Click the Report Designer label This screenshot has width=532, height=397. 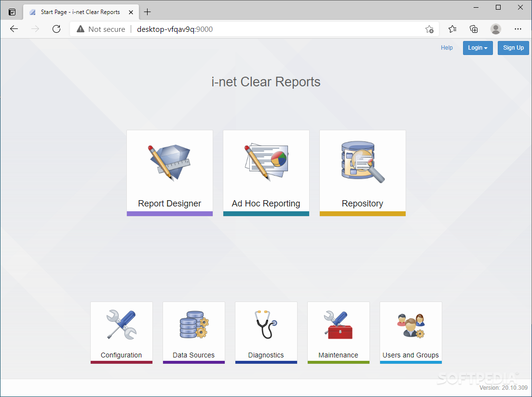[169, 204]
